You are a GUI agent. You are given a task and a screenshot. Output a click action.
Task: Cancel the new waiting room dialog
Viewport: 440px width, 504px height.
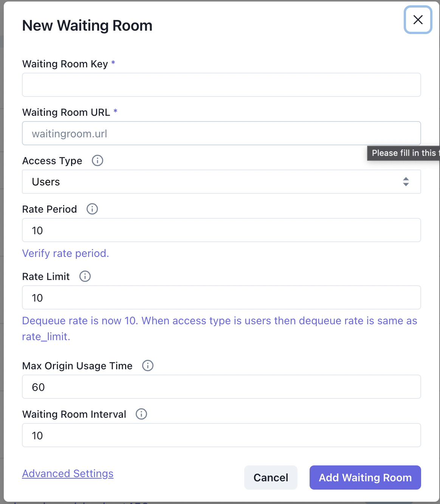click(x=271, y=478)
